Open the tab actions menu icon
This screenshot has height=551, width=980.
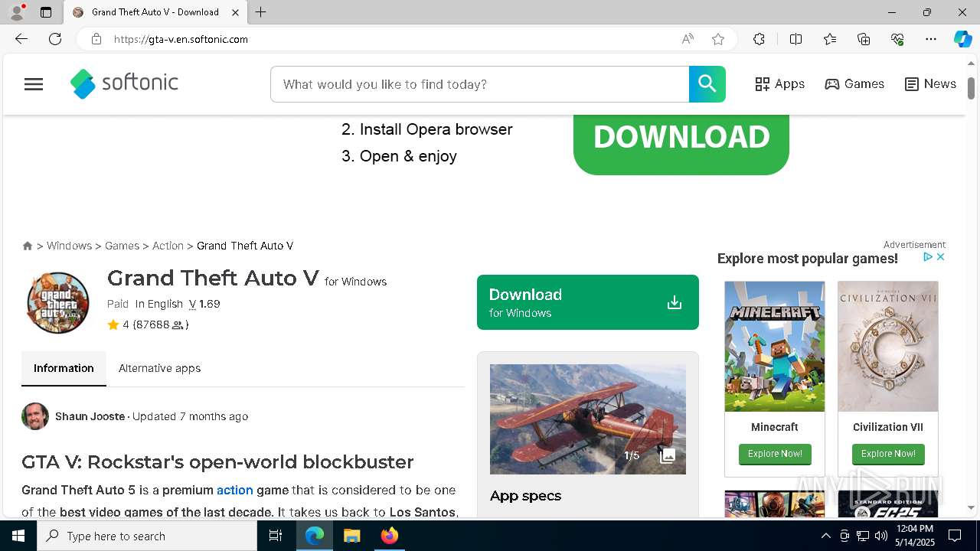[x=46, y=12]
